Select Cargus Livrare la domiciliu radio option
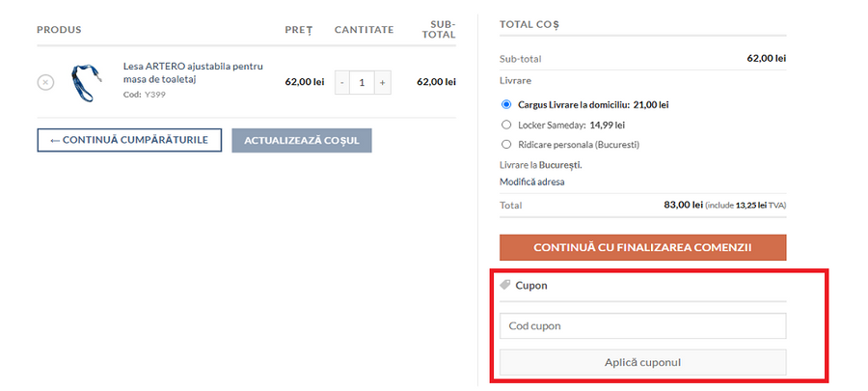Screen dimensions: 868x391 coord(506,104)
